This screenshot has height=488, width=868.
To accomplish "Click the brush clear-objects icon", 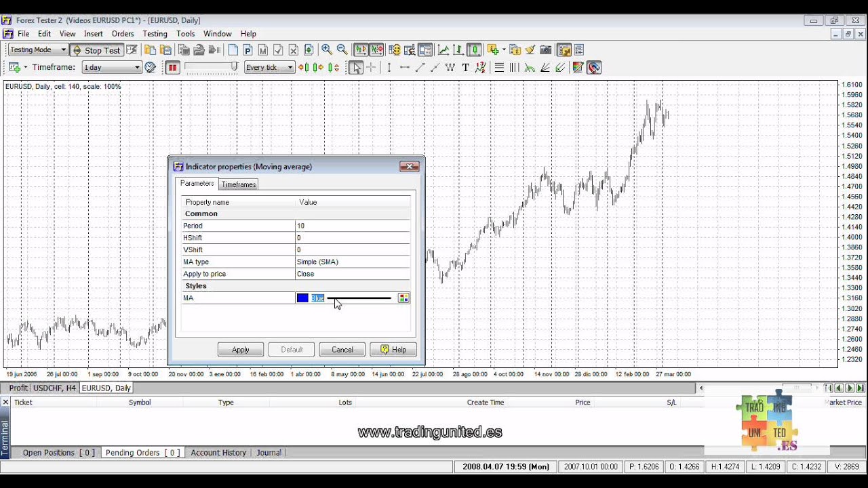I will click(530, 49).
